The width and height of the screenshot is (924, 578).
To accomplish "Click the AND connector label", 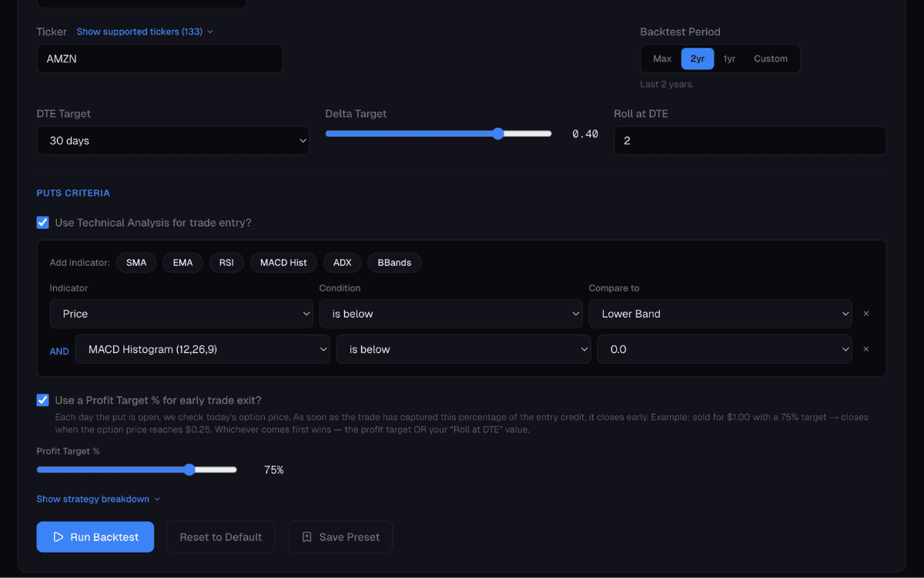I will tap(59, 351).
